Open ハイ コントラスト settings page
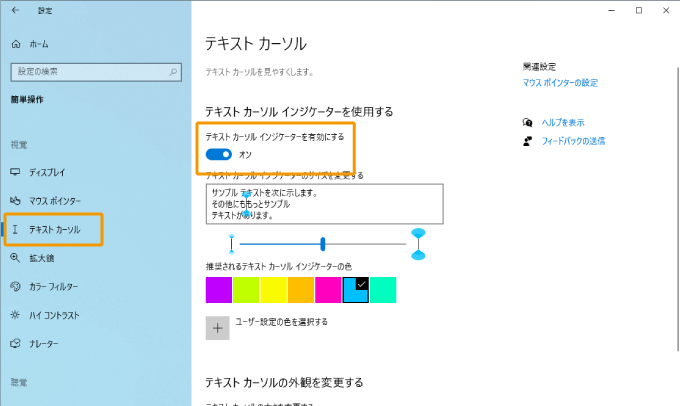 [54, 315]
